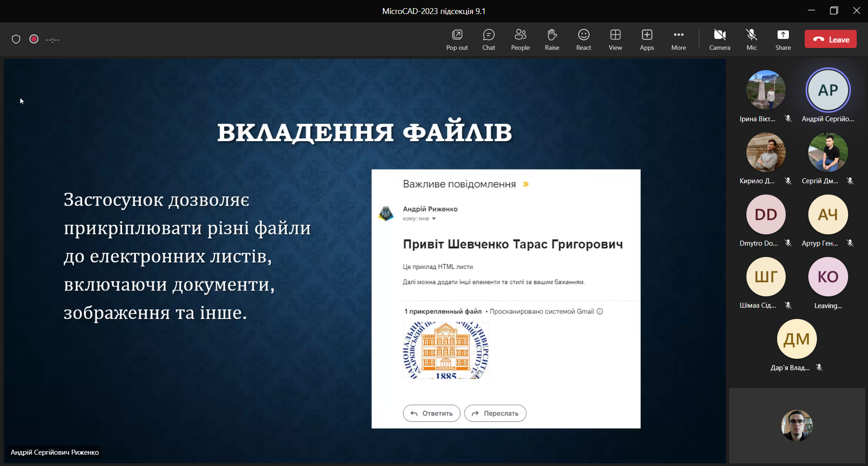
Task: Open the View layout options
Action: 615,39
